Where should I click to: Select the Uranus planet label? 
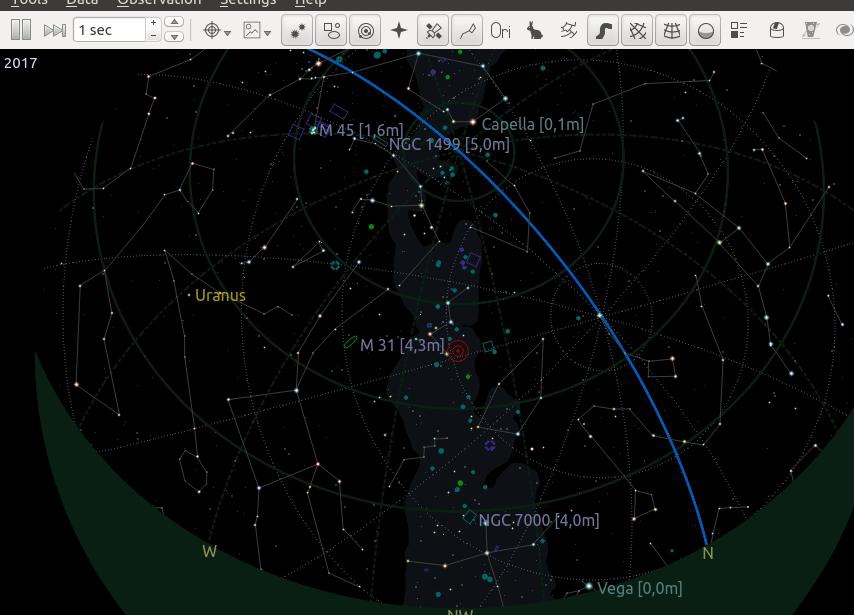pos(220,295)
